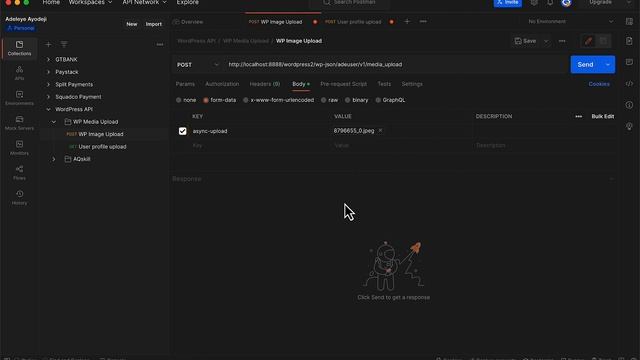Click the Send button

point(585,64)
